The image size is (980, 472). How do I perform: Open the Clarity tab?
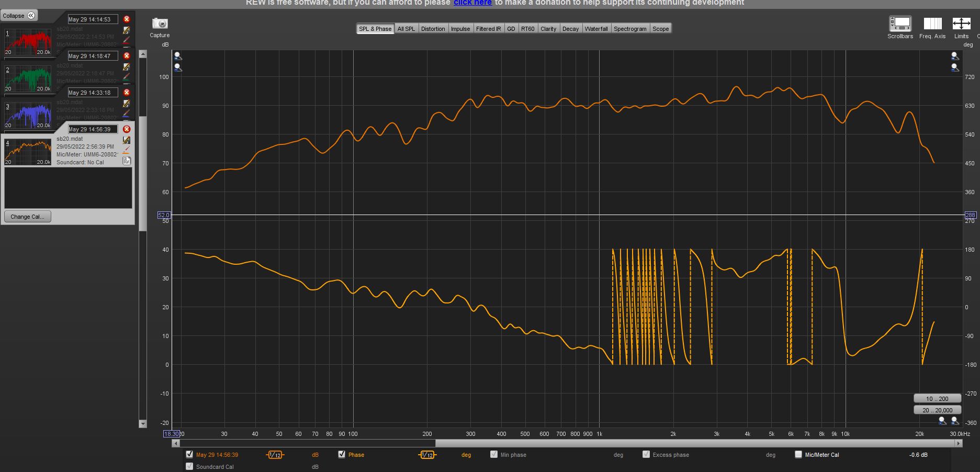[548, 29]
